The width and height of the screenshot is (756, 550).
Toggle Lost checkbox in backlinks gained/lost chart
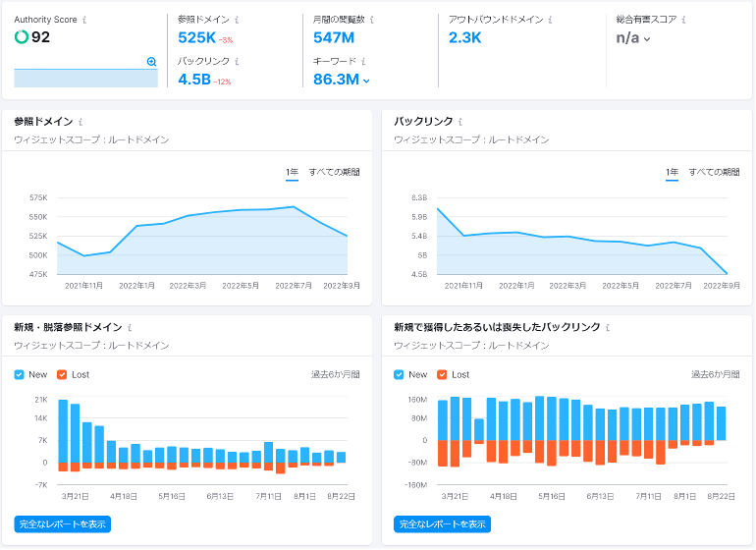tap(442, 375)
